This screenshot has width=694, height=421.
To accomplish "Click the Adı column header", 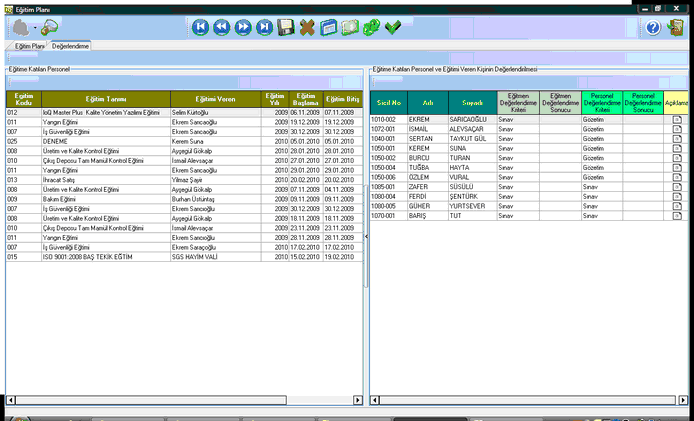I will coord(428,103).
